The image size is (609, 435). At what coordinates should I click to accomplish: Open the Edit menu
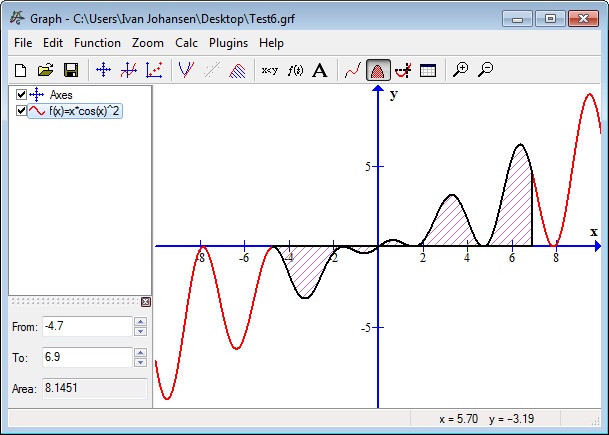[53, 43]
